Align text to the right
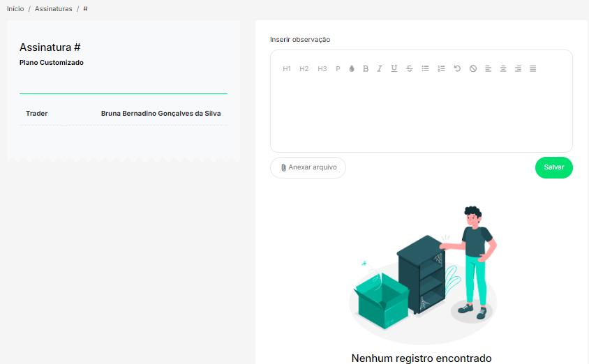Screen dimensions: 589x364 pos(518,68)
